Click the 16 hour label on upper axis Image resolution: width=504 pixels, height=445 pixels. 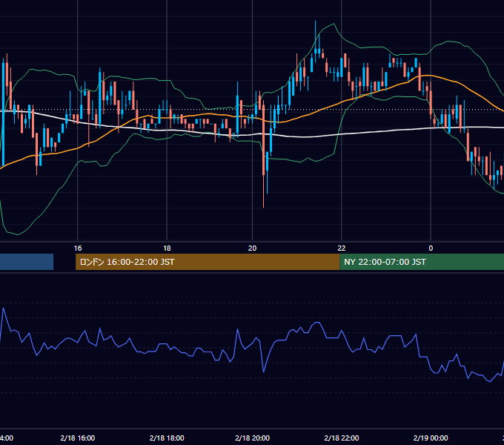(78, 248)
